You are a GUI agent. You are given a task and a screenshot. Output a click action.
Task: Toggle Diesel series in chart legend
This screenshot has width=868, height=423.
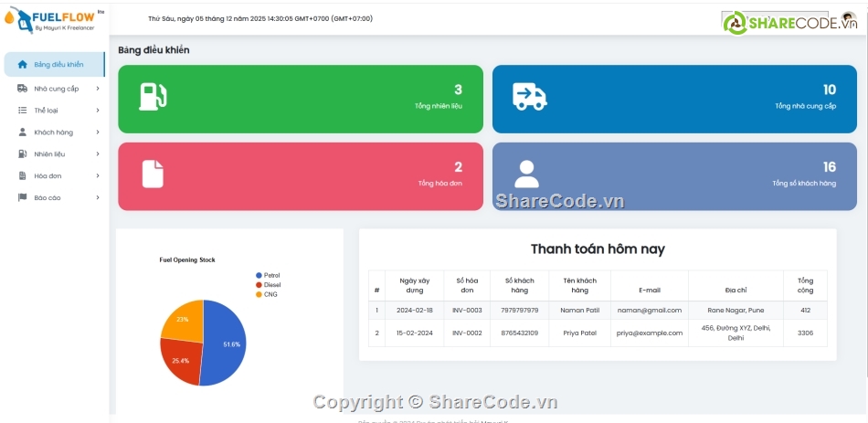click(271, 285)
